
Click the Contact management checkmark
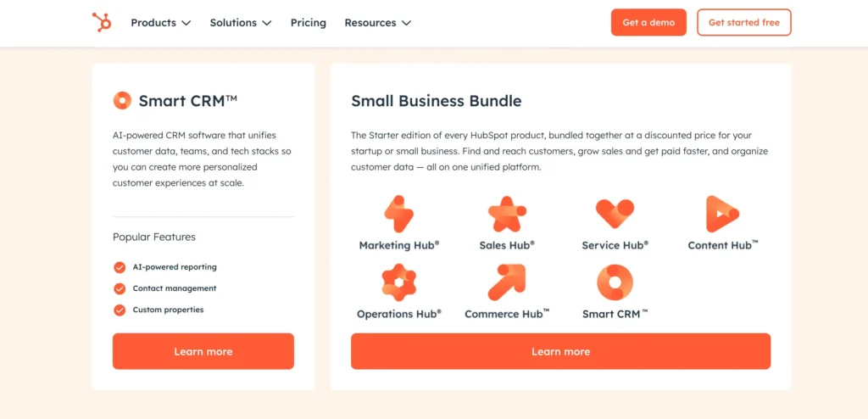coord(120,288)
